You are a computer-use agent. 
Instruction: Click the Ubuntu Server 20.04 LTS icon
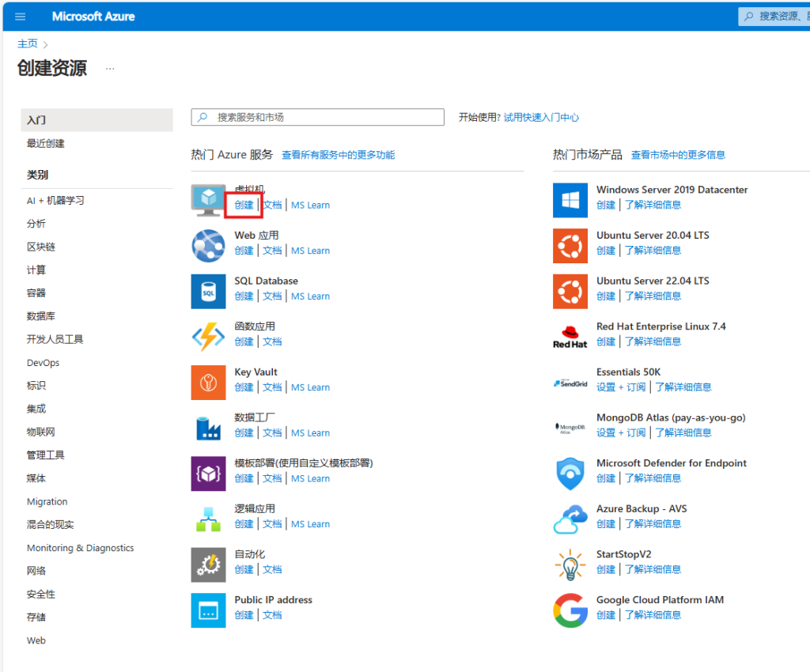[x=570, y=246]
